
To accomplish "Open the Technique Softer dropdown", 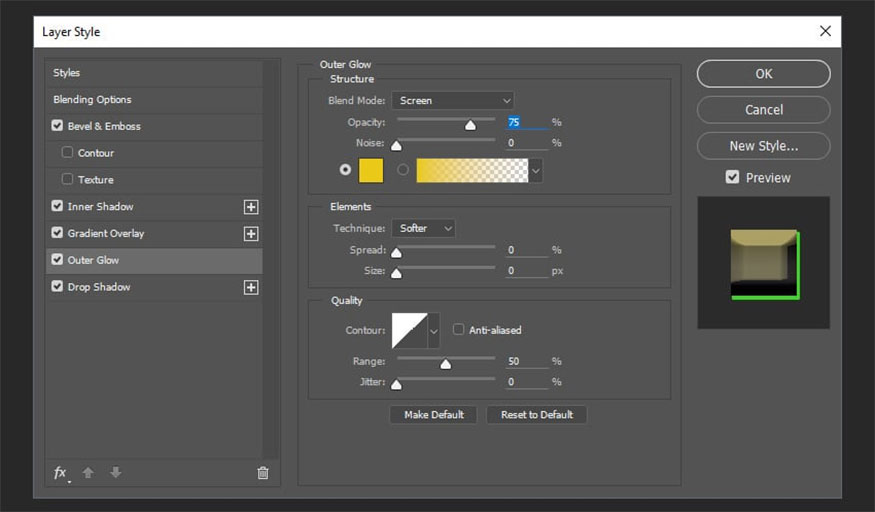I will 423,228.
